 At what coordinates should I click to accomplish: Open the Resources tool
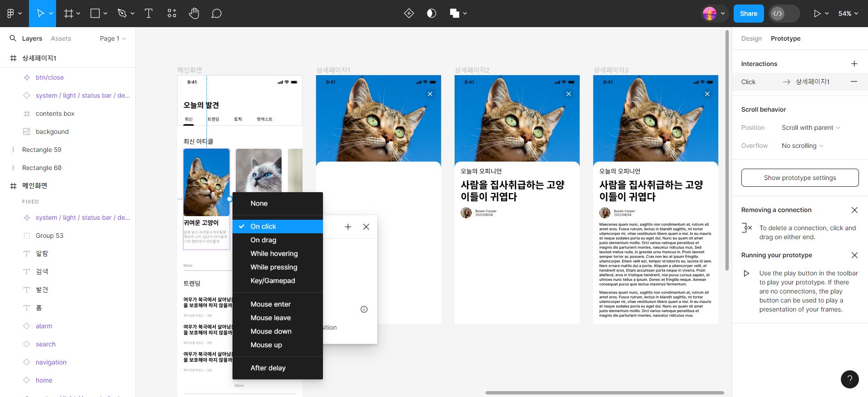tap(171, 14)
